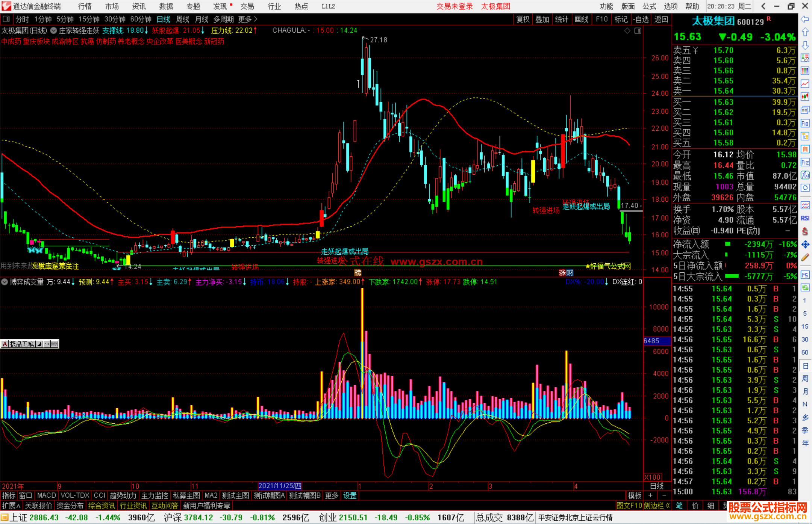Click the 复权 button
Viewport: 812px width, 524px height.
523,19
